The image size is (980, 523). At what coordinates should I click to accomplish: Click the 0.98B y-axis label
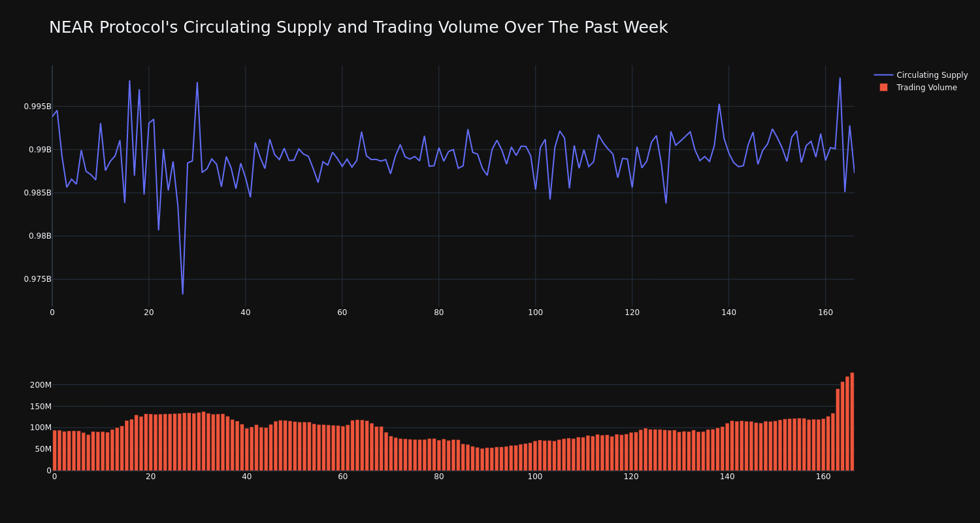point(40,236)
